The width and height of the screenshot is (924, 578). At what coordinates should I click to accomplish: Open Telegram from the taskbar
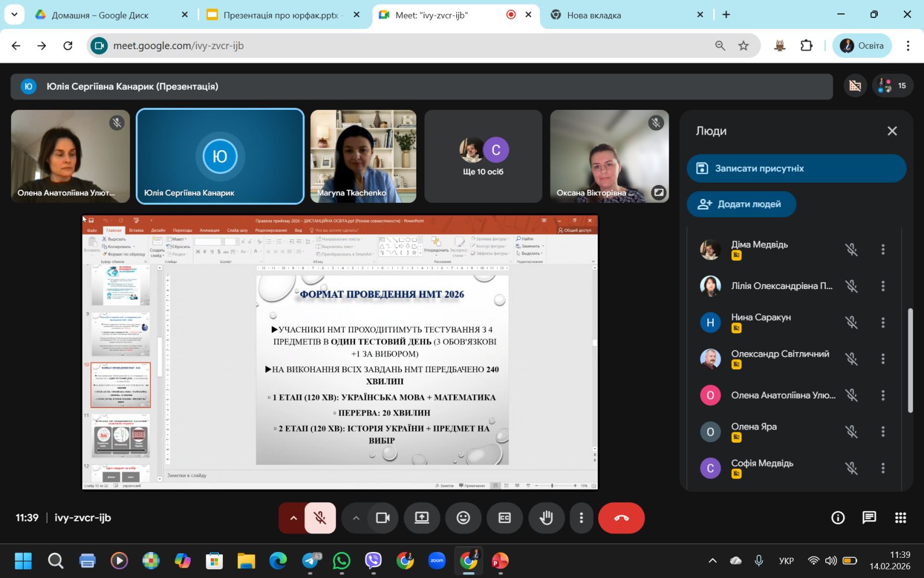click(x=311, y=561)
